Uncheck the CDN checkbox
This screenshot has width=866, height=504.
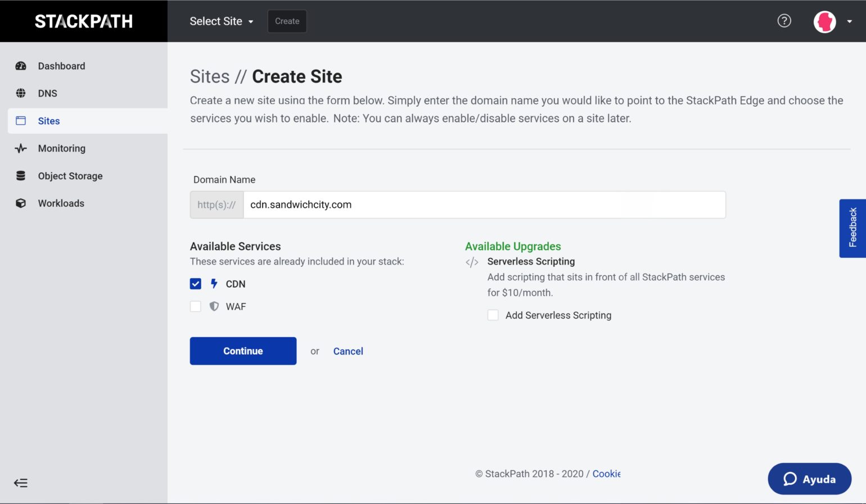(x=196, y=284)
